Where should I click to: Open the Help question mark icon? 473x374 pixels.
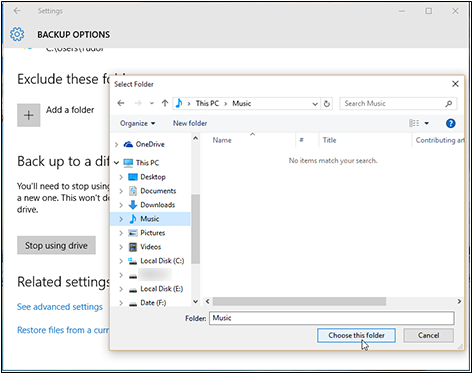[x=450, y=124]
